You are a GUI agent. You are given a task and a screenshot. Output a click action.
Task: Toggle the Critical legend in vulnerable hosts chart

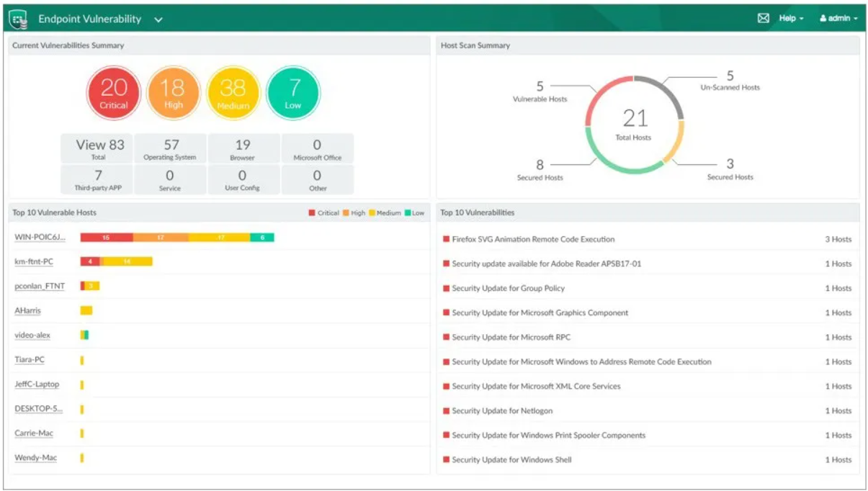tap(323, 213)
